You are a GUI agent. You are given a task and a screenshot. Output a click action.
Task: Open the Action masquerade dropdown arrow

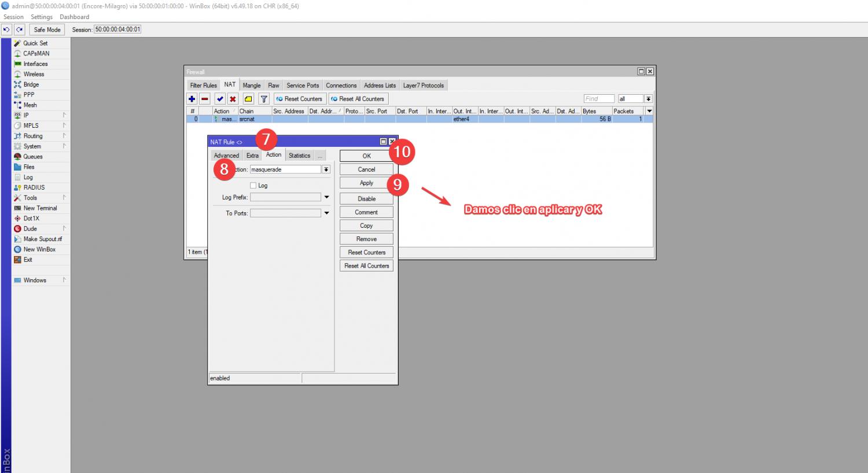point(326,169)
